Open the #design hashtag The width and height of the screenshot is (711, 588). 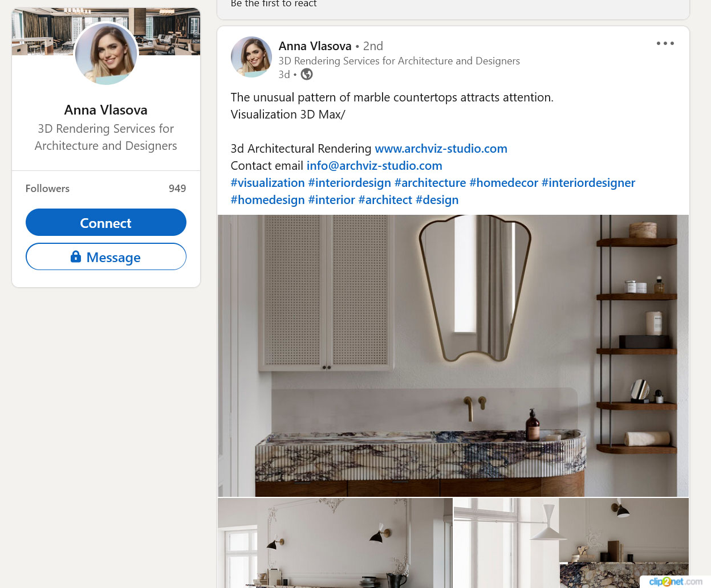437,200
